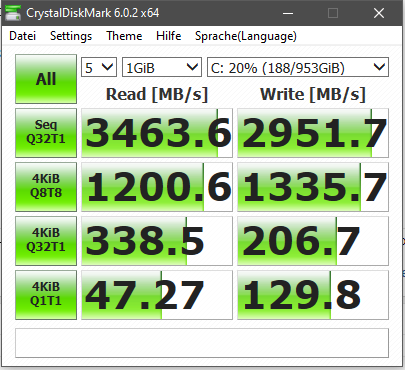
Task: Start the 4KiB Q8T8 test
Action: tap(46, 187)
